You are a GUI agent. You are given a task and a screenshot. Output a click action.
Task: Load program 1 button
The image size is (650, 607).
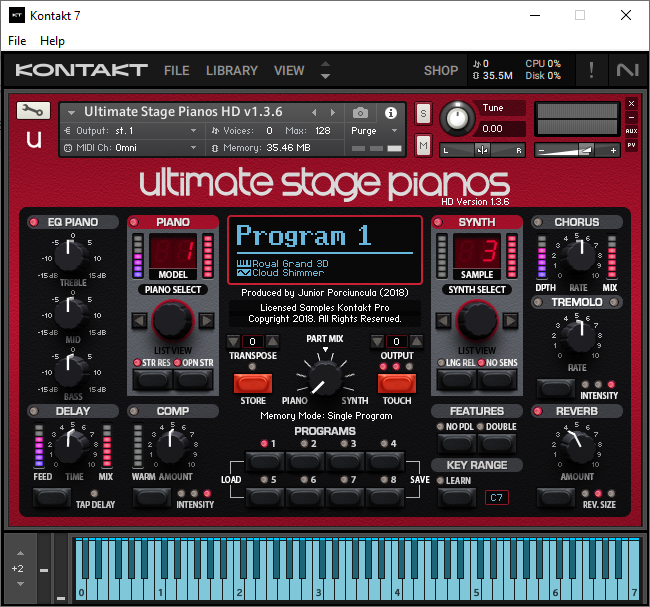coord(265,461)
